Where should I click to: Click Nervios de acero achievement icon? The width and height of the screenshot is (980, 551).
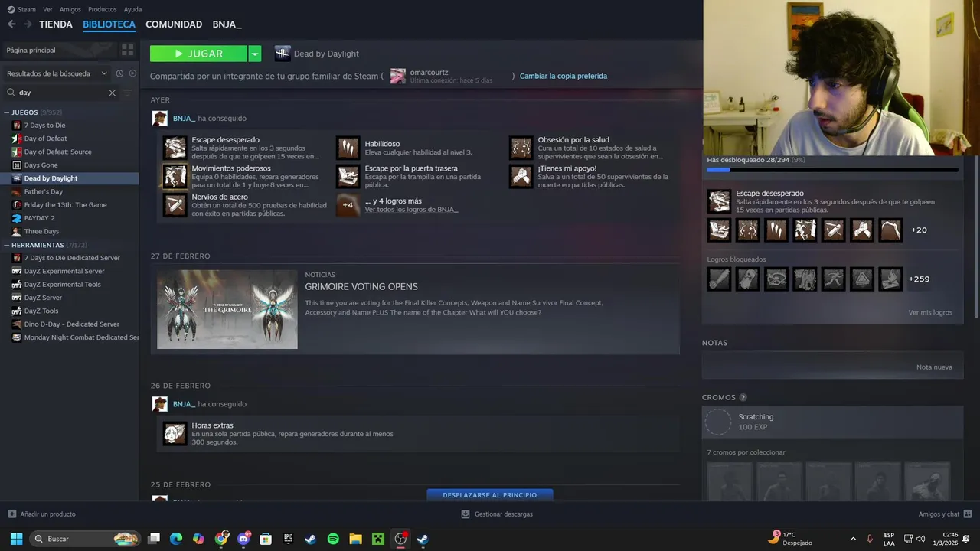pos(175,205)
